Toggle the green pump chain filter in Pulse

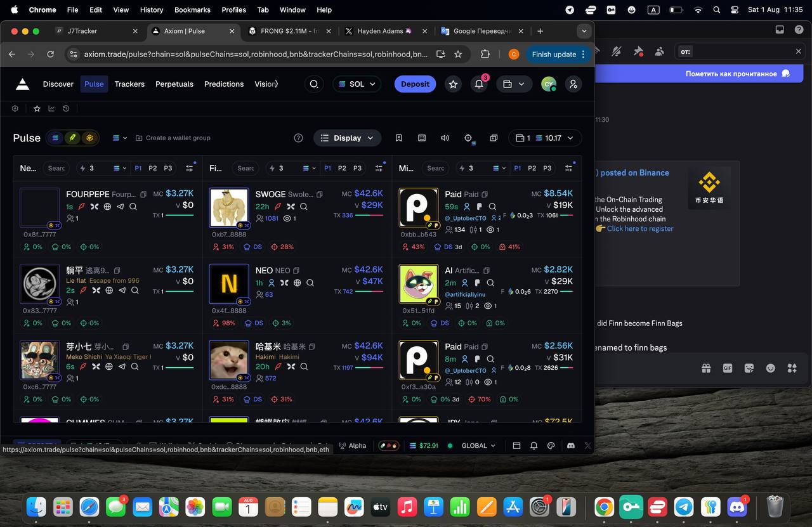[x=72, y=138]
